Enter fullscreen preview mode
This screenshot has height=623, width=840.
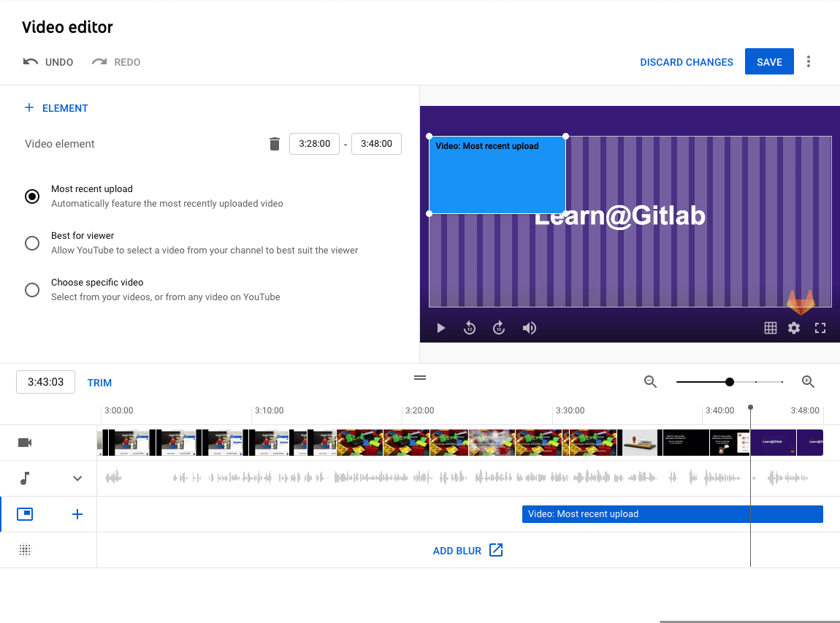coord(820,328)
